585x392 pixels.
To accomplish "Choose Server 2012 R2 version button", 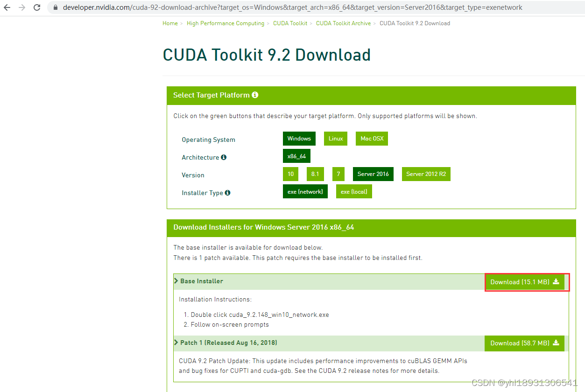I will [x=426, y=174].
